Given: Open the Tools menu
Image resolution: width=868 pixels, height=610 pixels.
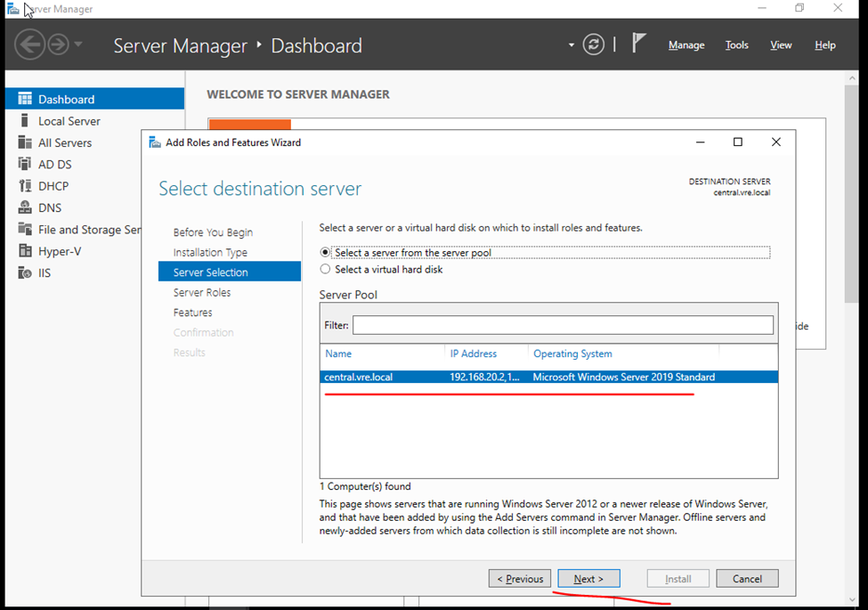Looking at the screenshot, I should (x=736, y=45).
